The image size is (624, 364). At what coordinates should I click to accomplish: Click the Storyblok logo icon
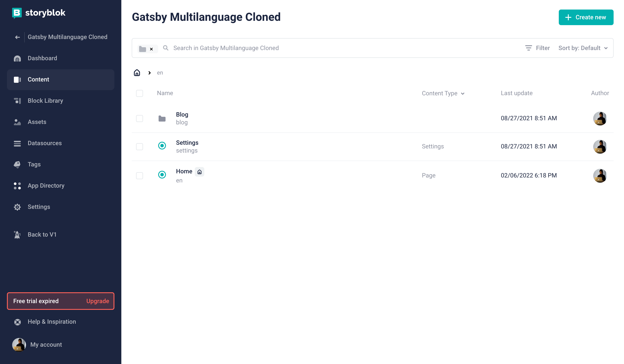click(x=17, y=13)
